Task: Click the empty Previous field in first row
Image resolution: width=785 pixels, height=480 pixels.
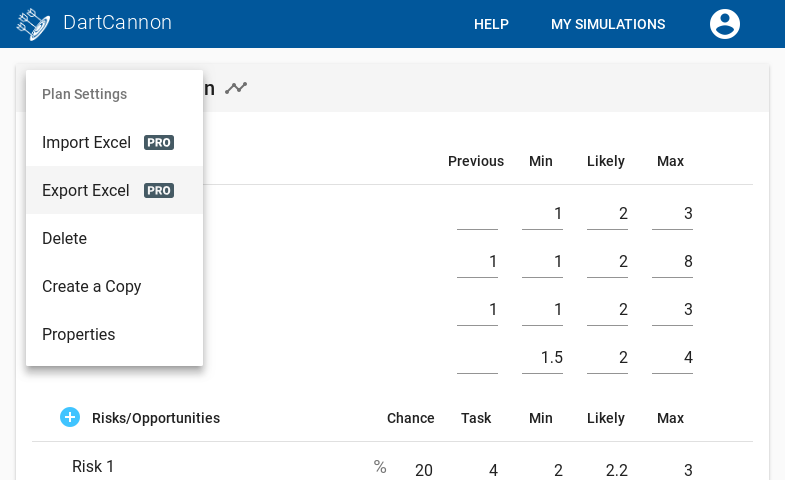Action: (x=477, y=214)
